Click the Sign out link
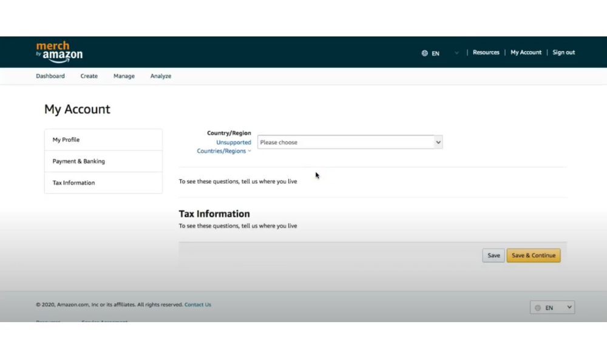 (x=564, y=52)
